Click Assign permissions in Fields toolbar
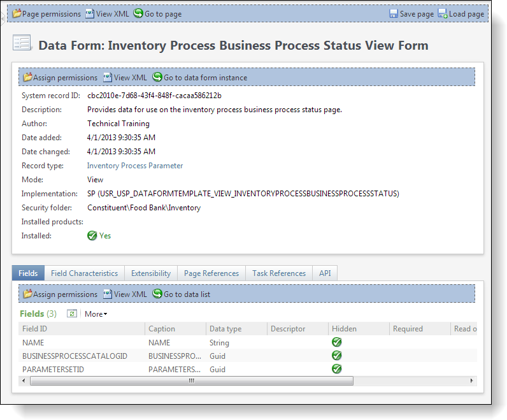 tap(61, 294)
